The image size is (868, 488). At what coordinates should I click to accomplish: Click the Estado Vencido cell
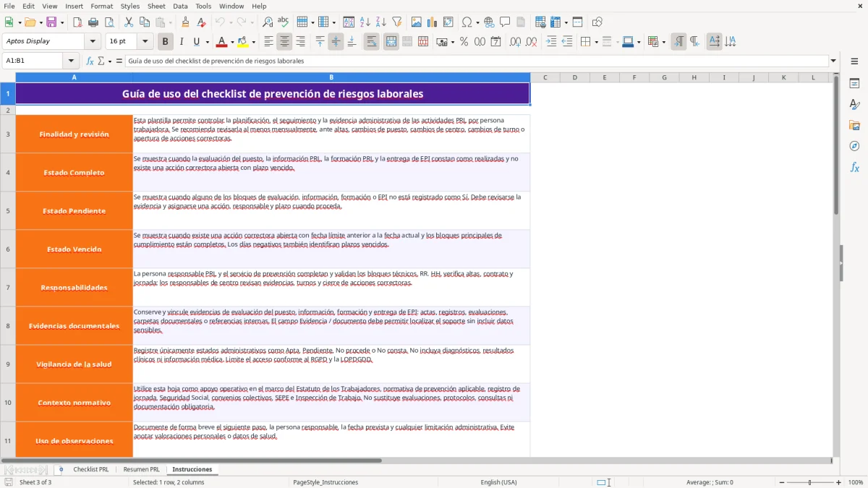coord(75,249)
